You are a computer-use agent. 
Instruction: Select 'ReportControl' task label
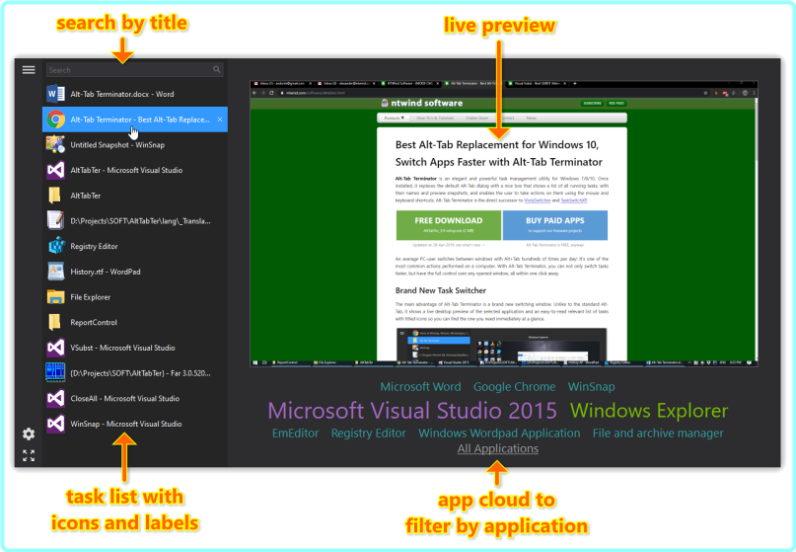tap(93, 322)
